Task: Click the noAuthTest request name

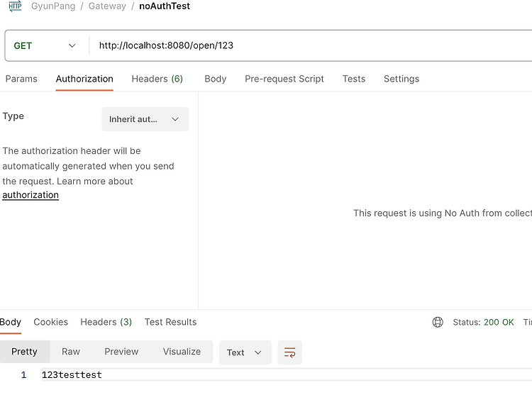Action: [x=165, y=6]
